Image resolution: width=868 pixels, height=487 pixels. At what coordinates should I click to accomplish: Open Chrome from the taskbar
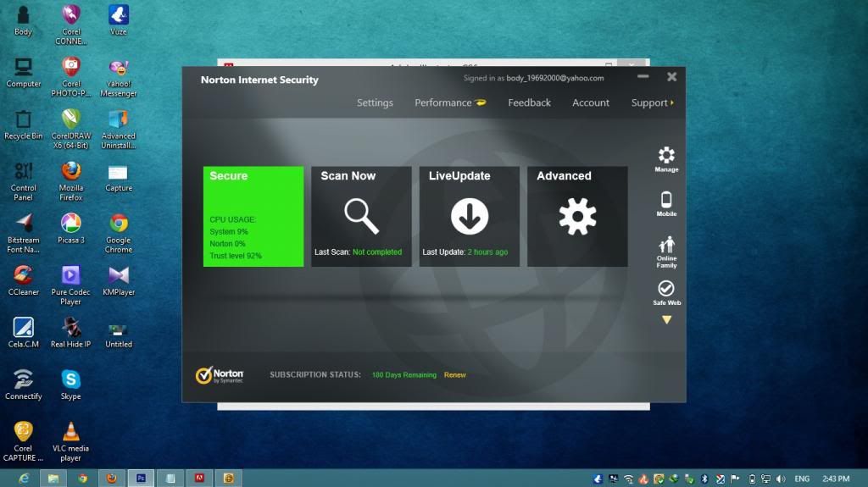click(82, 479)
